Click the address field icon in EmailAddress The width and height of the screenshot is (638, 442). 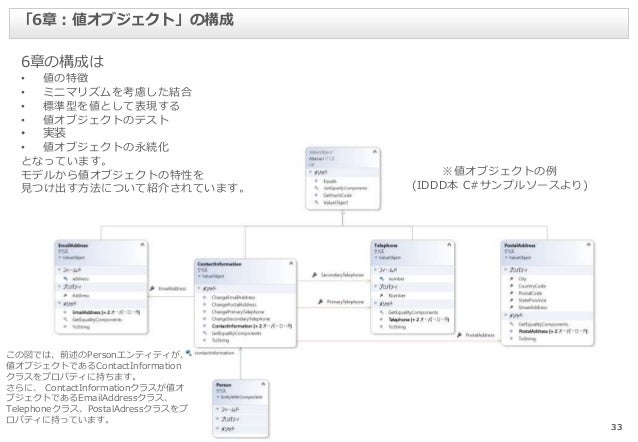(x=66, y=279)
